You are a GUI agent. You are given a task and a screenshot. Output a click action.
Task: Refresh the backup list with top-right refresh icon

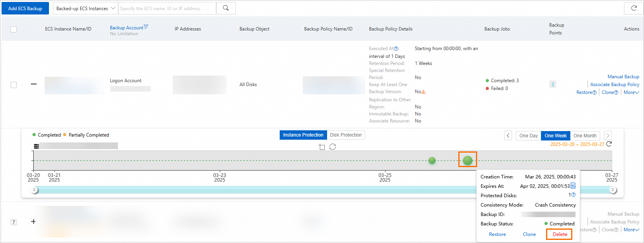634,8
